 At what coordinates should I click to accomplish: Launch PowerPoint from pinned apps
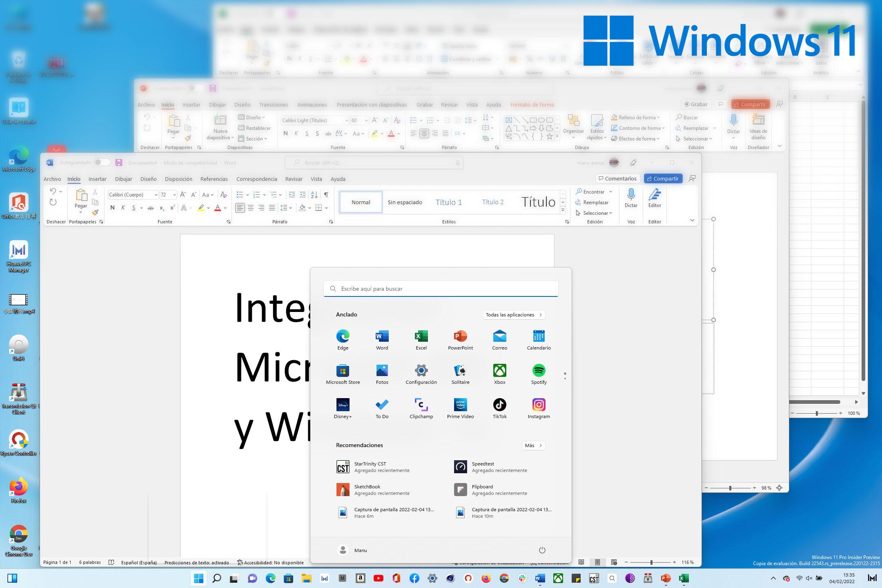click(x=460, y=340)
